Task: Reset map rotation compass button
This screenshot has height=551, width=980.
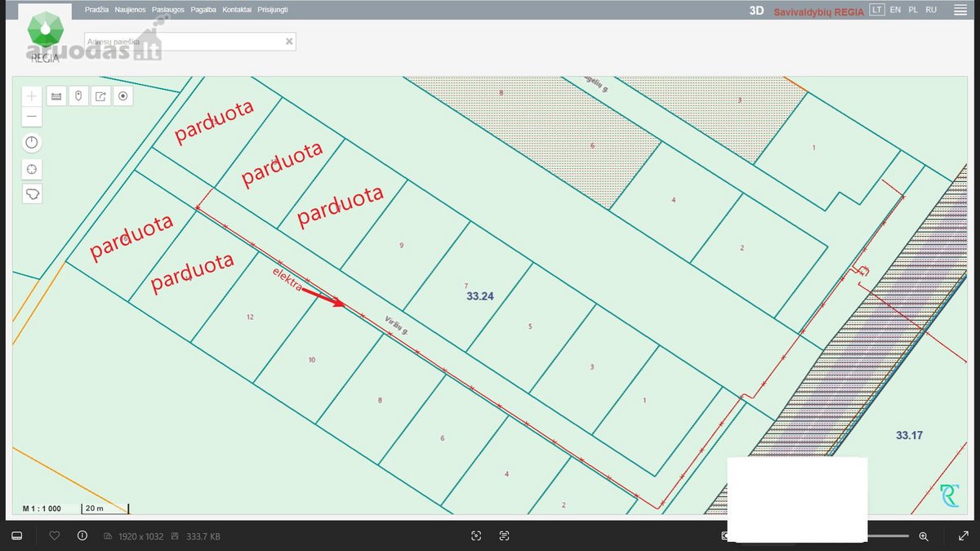Action: 32,143
